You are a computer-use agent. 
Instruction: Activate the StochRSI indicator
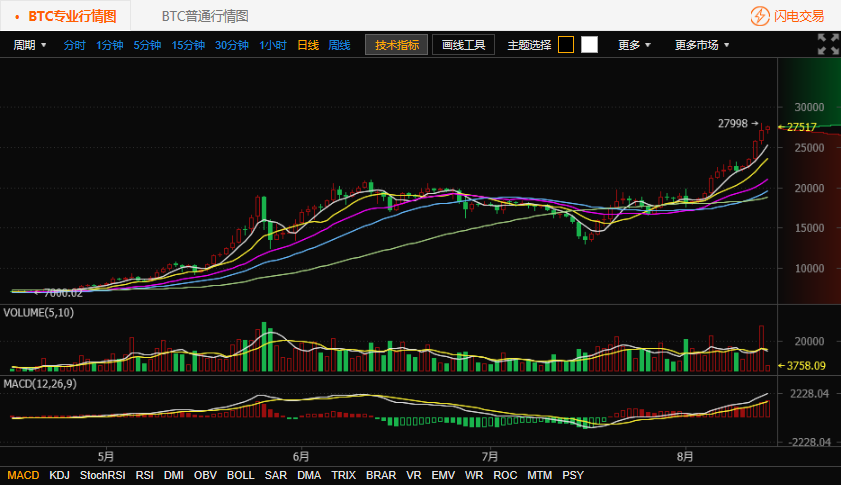pyautogui.click(x=103, y=475)
